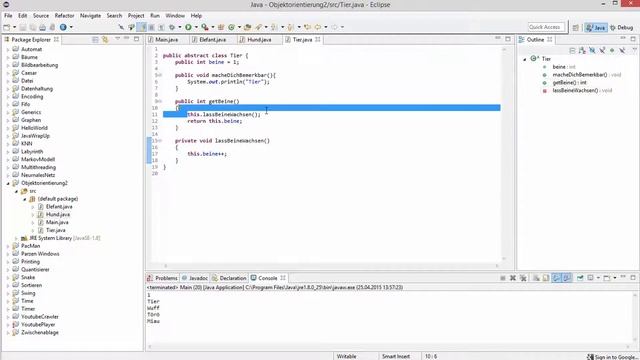
Task: Click the New Java Package icon
Action: pos(221,27)
